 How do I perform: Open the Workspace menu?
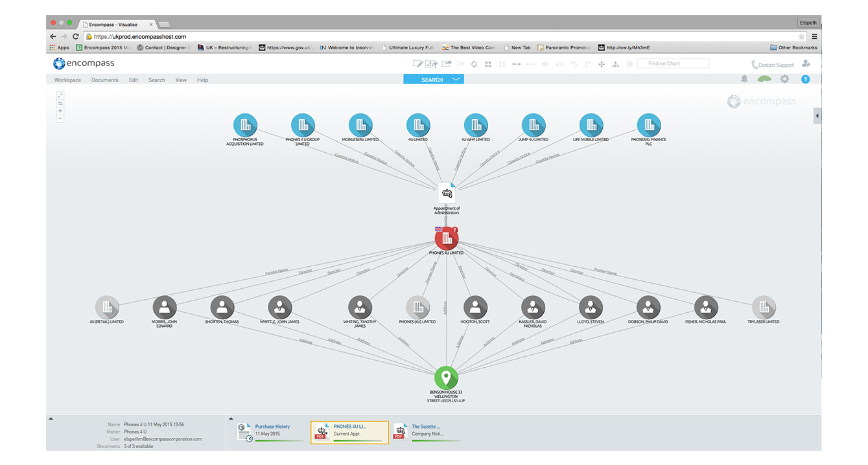(x=67, y=80)
